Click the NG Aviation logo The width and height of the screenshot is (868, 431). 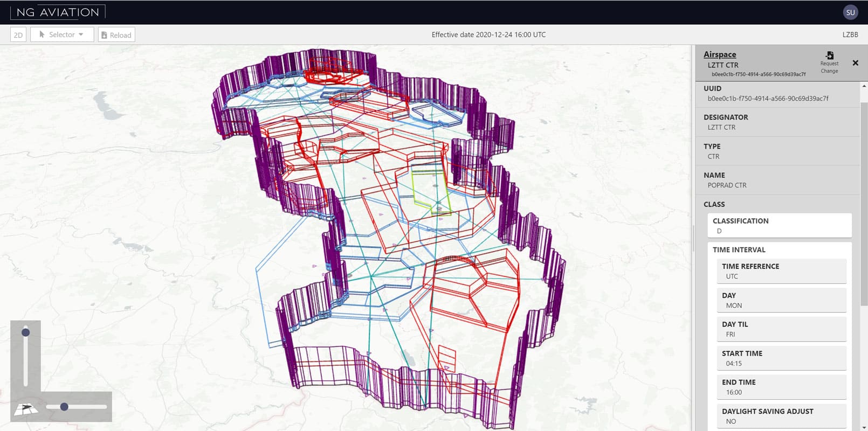point(58,12)
